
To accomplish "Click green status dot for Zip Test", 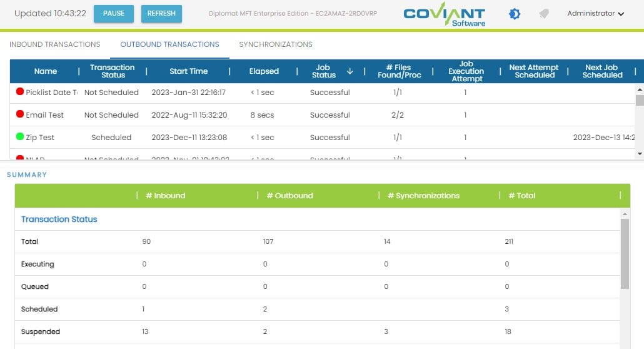I will pyautogui.click(x=20, y=136).
